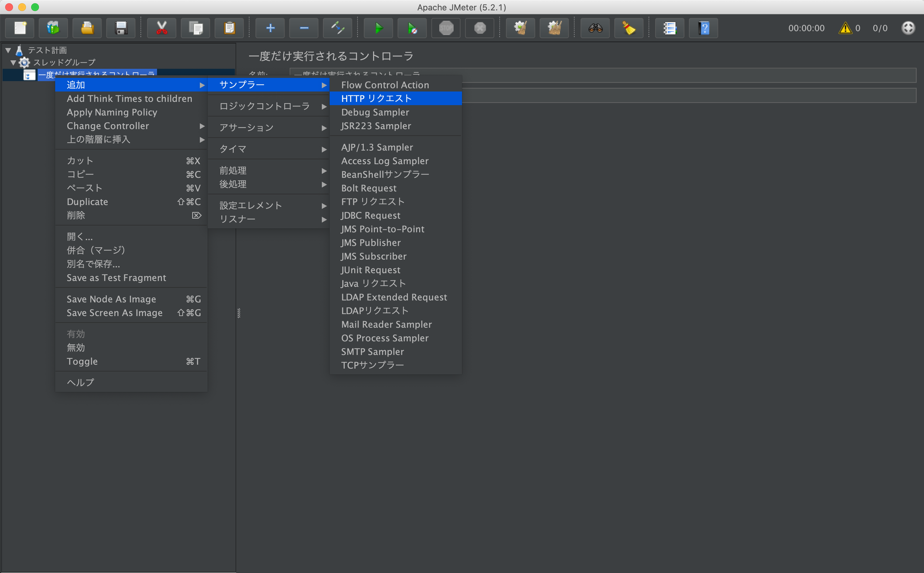Image resolution: width=924 pixels, height=573 pixels.
Task: Collapse all nodes with minus icon
Action: pos(304,28)
